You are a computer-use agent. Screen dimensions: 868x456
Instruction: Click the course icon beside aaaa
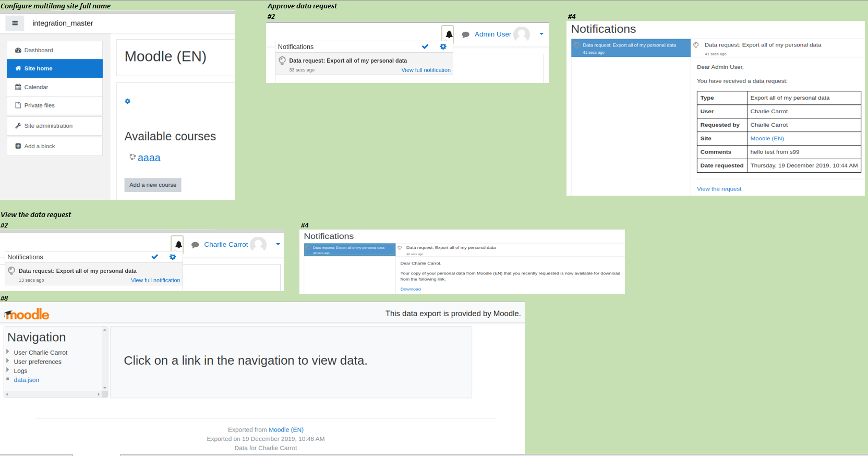tap(132, 157)
